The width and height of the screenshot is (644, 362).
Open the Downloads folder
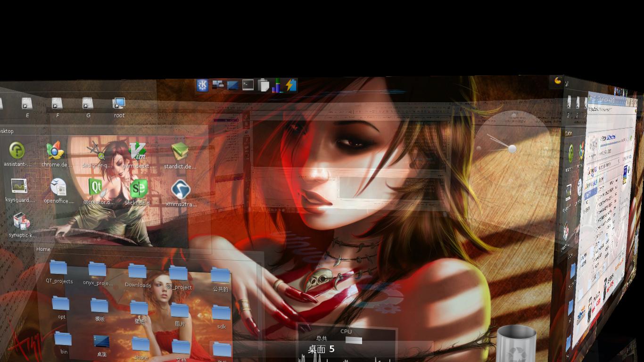(137, 271)
